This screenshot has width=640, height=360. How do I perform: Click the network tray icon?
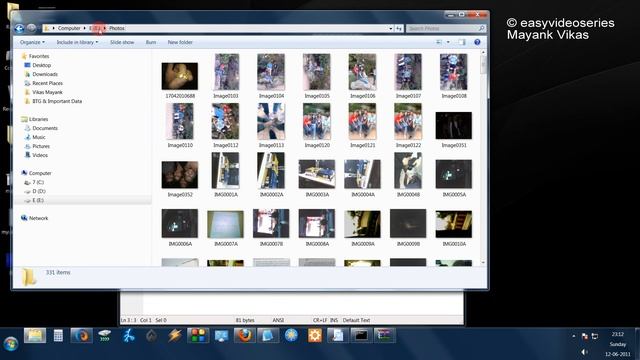[595, 336]
